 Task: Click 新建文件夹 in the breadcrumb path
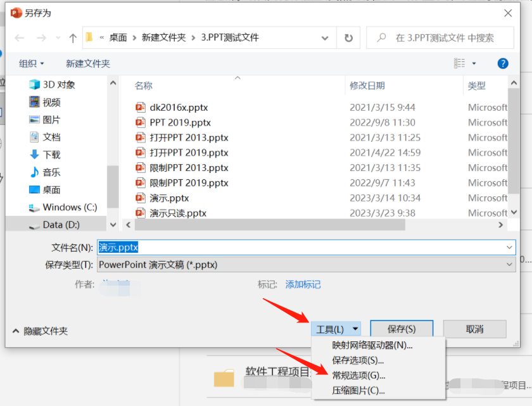(x=164, y=37)
